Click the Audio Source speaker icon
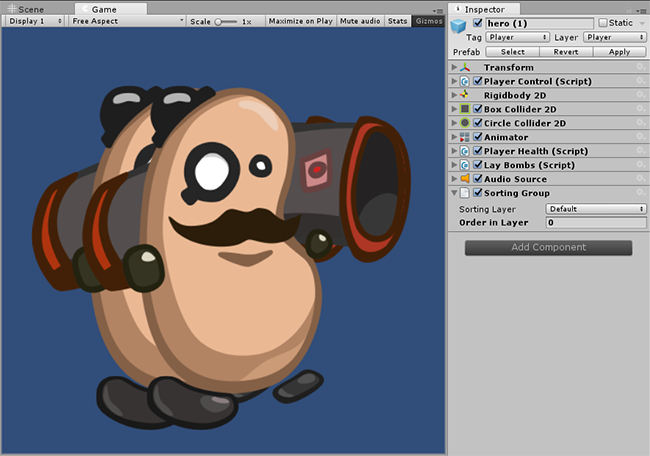This screenshot has height=456, width=650. (x=465, y=179)
